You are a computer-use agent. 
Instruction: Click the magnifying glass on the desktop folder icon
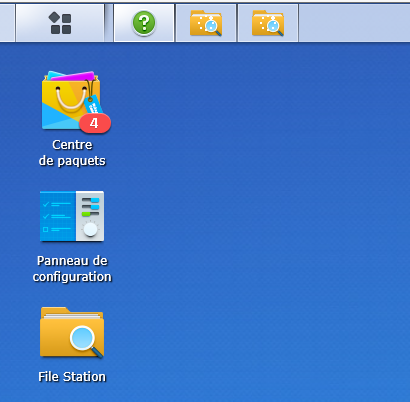(85, 341)
